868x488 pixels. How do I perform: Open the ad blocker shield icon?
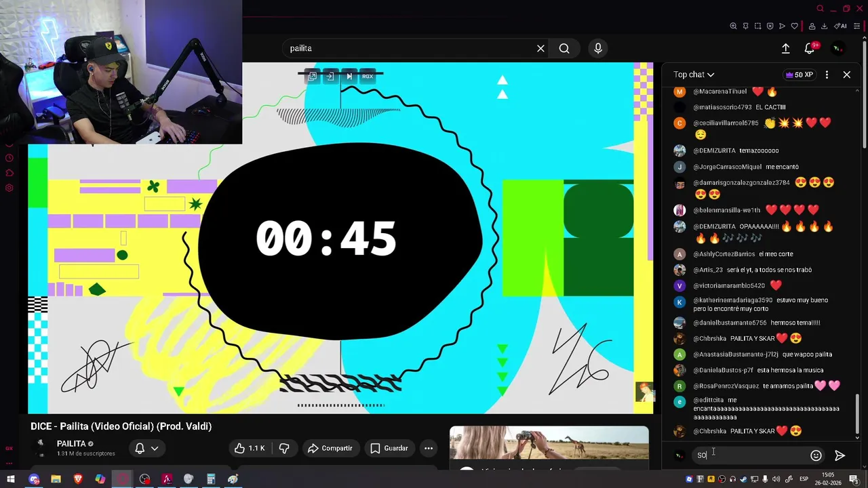click(x=770, y=26)
